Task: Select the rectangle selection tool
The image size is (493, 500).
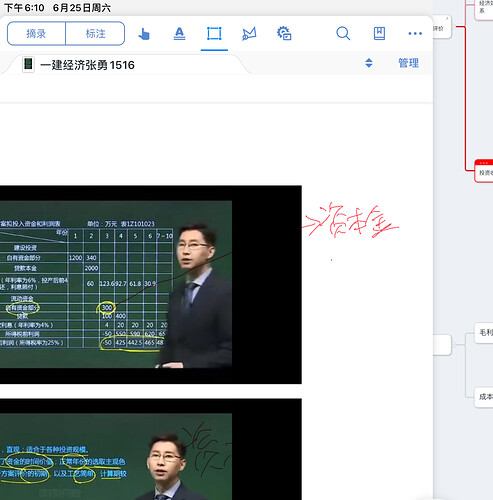Action: click(x=214, y=34)
